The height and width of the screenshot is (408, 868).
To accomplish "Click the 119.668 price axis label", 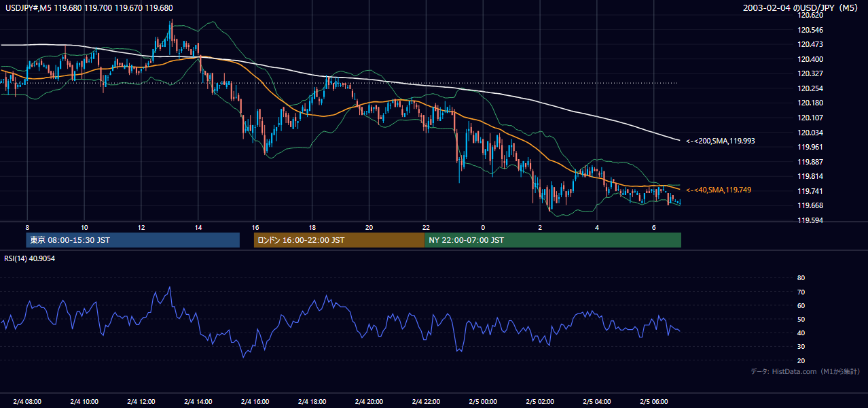I will (810, 205).
